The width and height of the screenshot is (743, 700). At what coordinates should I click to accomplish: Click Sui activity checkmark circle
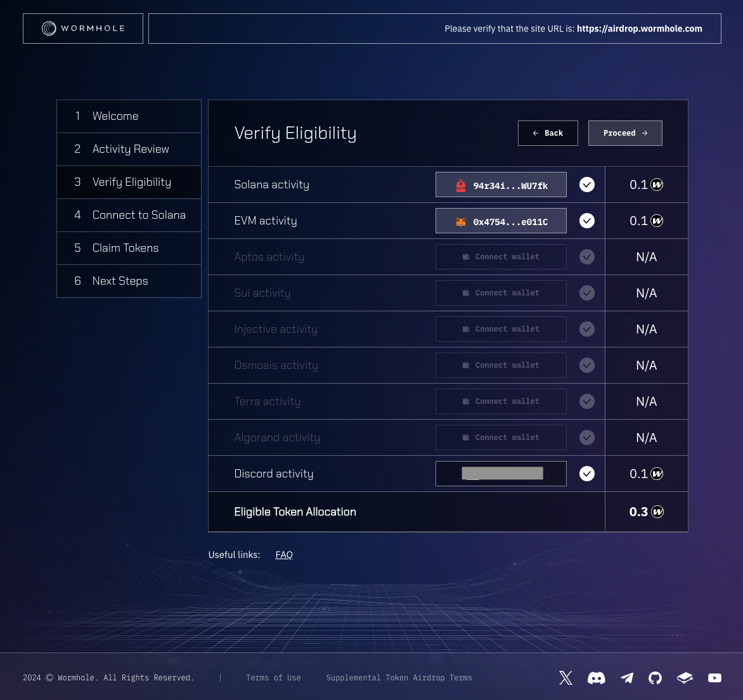coord(586,293)
